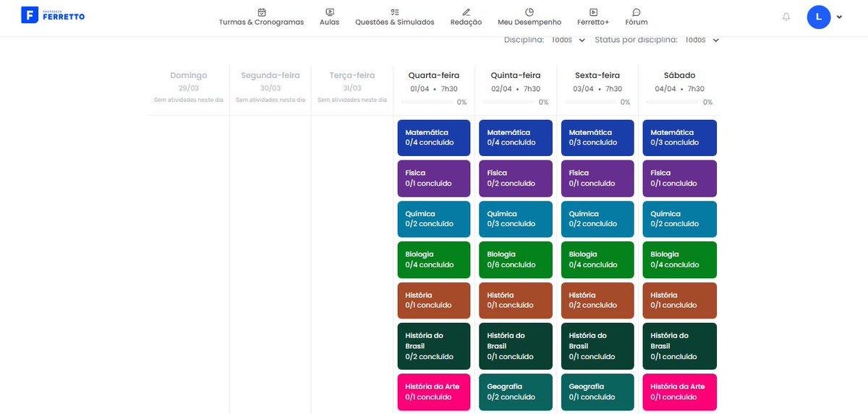The height and width of the screenshot is (414, 868).
Task: Open Sábado Química 0/2 card
Action: (x=680, y=219)
